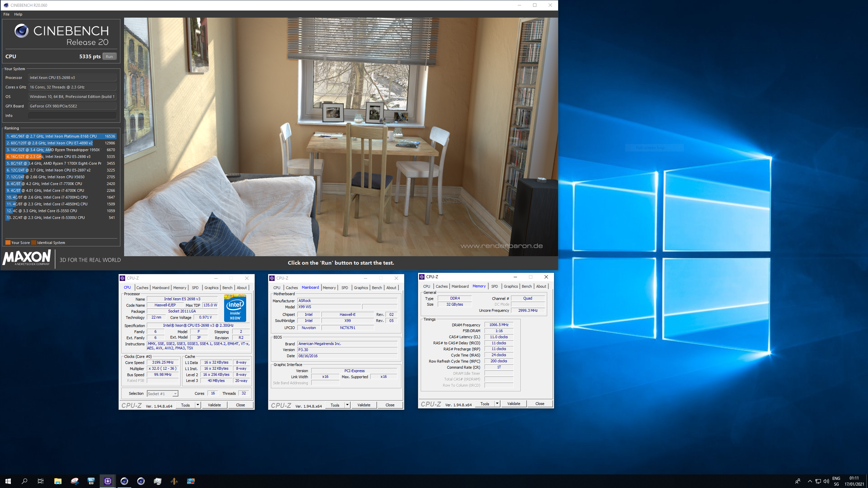Select your score E5-2698 v3 ranking row

[61, 157]
